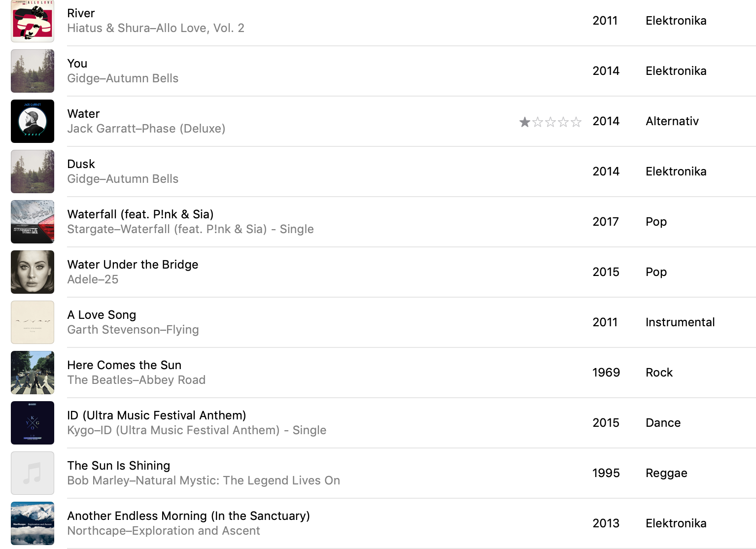
Task: Click the Garth Stevenson Flying album artwork
Action: (x=33, y=322)
